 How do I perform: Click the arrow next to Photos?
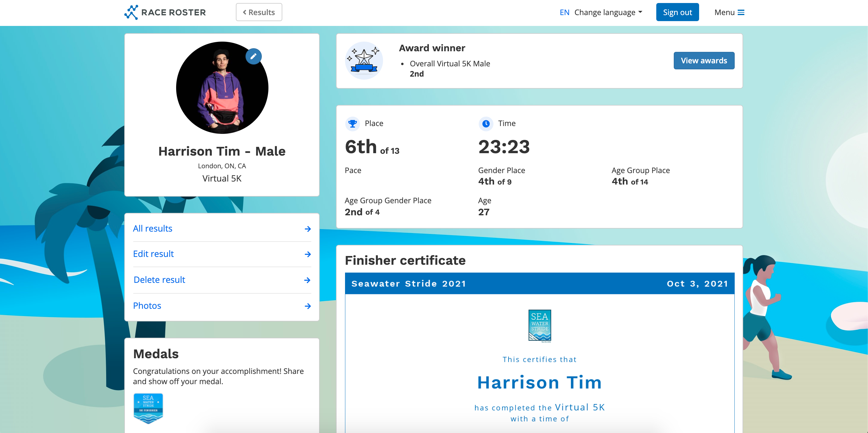click(x=307, y=306)
